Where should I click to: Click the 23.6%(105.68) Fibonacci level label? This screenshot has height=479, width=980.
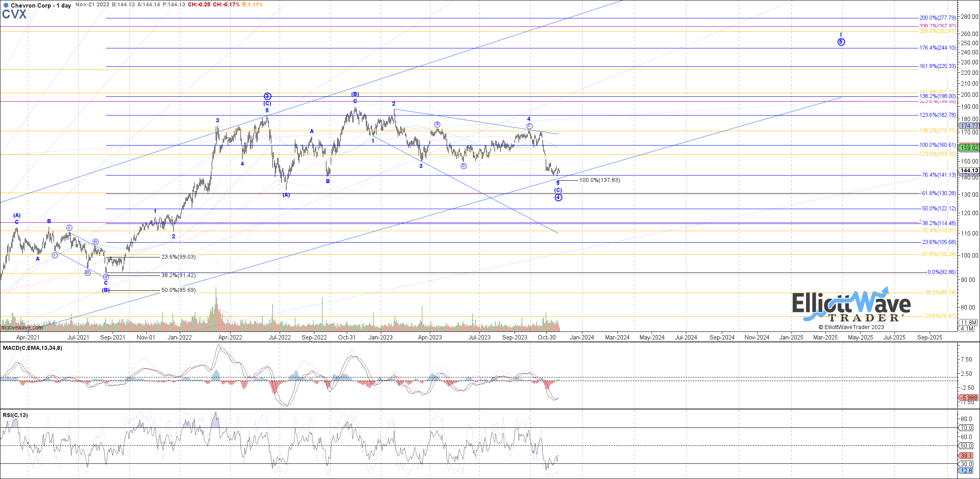938,242
